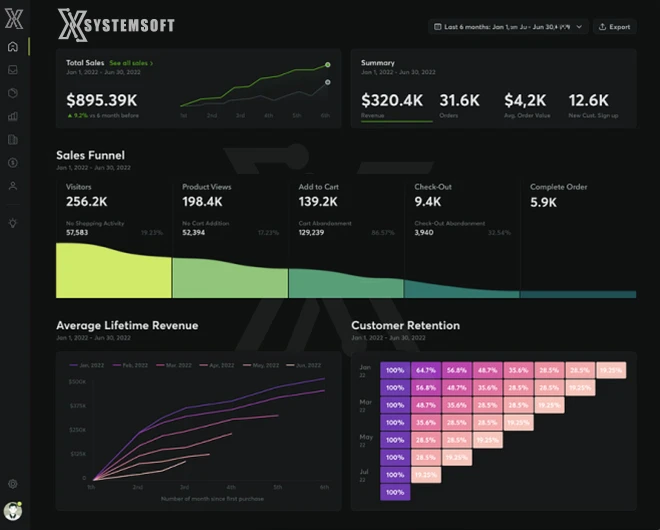Click the 64.7% cell in Customer Retention
660x530 pixels.
click(x=426, y=370)
